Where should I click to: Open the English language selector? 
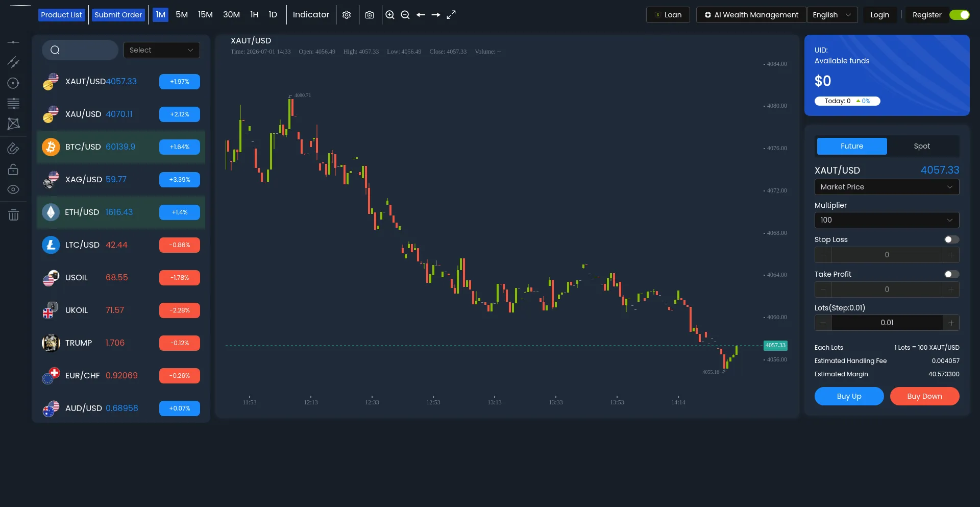(832, 15)
